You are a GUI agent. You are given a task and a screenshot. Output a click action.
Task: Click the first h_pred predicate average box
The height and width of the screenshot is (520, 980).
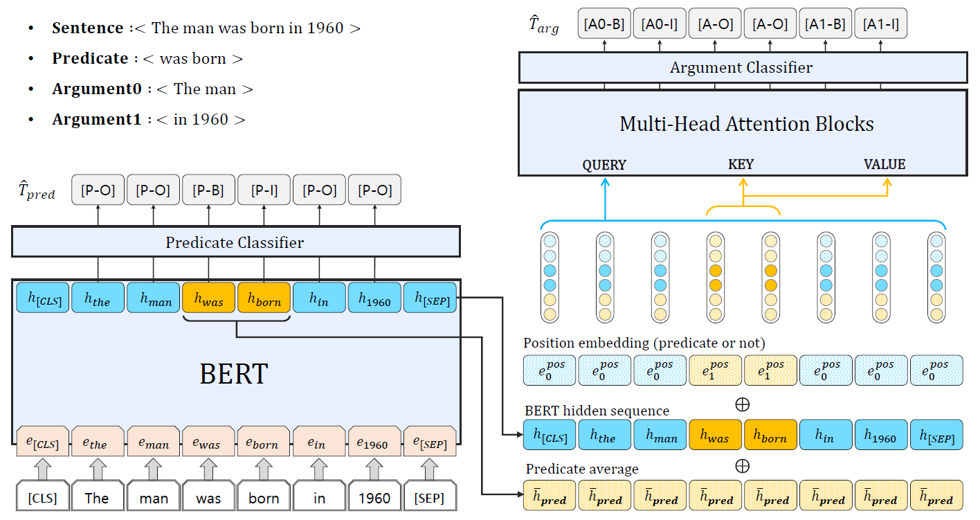(x=550, y=496)
